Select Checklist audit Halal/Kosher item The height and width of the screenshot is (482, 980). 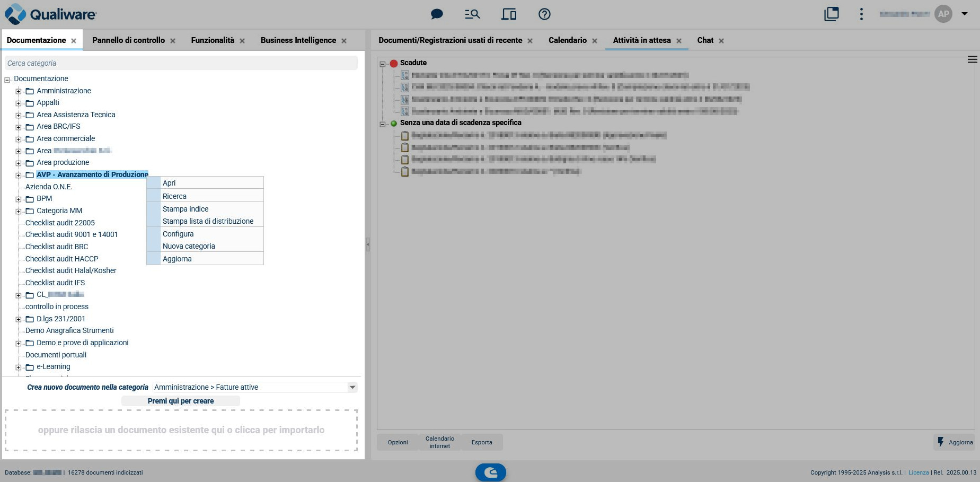coord(71,270)
